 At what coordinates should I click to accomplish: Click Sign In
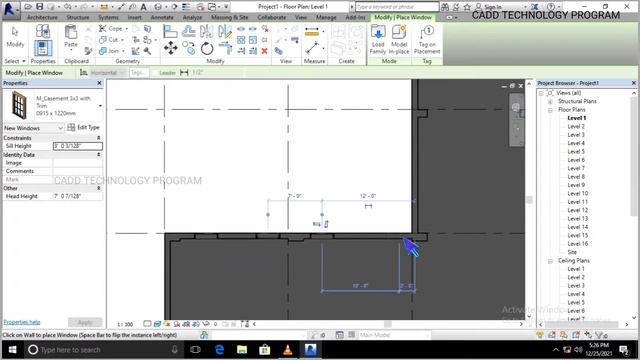pyautogui.click(x=493, y=7)
